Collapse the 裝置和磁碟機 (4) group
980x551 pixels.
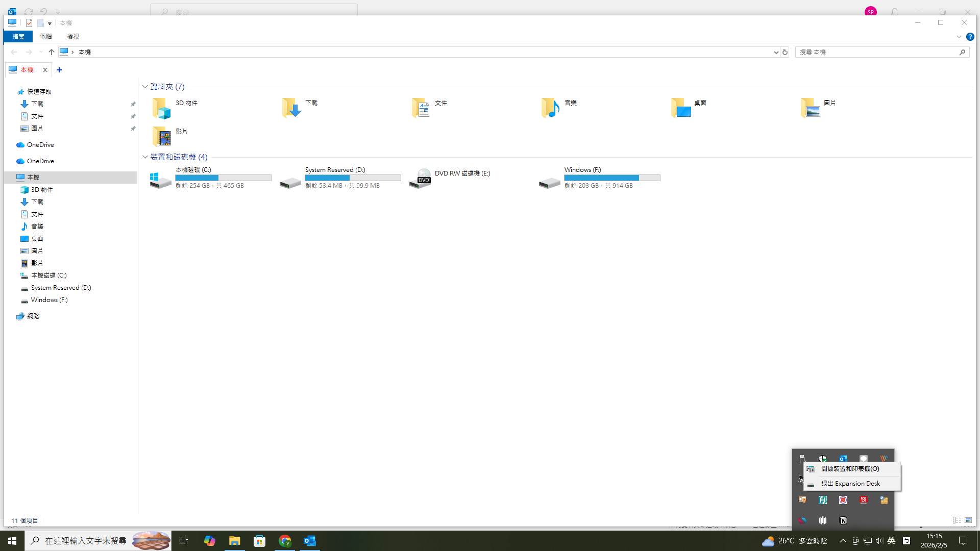point(145,157)
